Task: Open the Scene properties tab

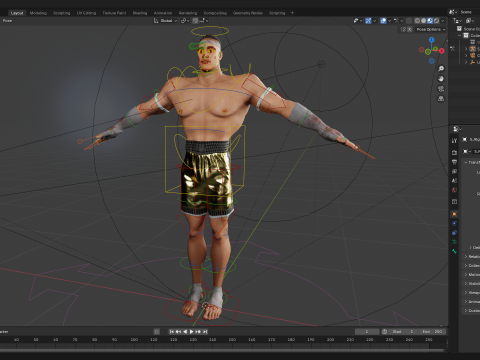Action: tap(454, 181)
